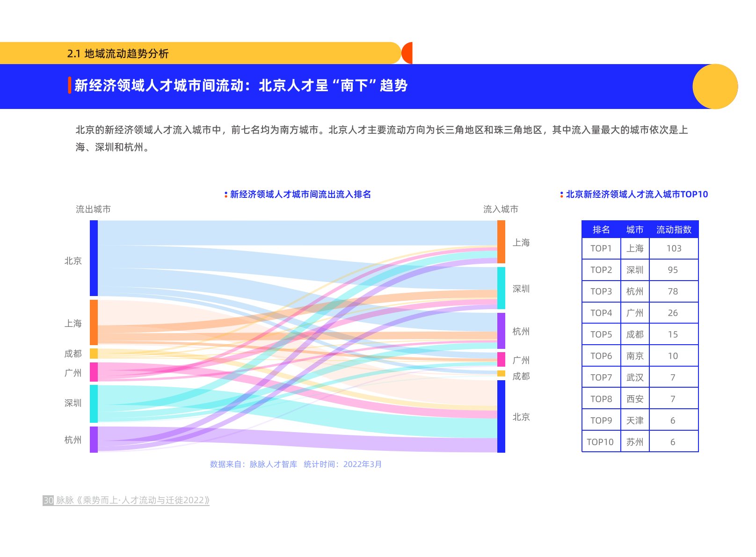The height and width of the screenshot is (557, 756).
Task: Click the TOP4 rank cell
Action: [601, 313]
